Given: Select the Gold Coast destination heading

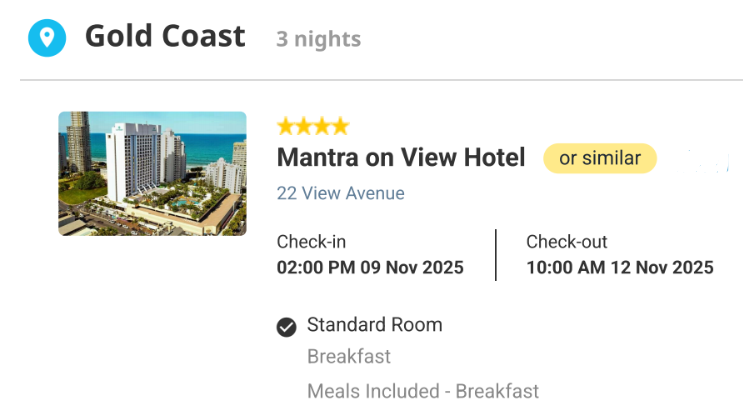Looking at the screenshot, I should [x=165, y=36].
